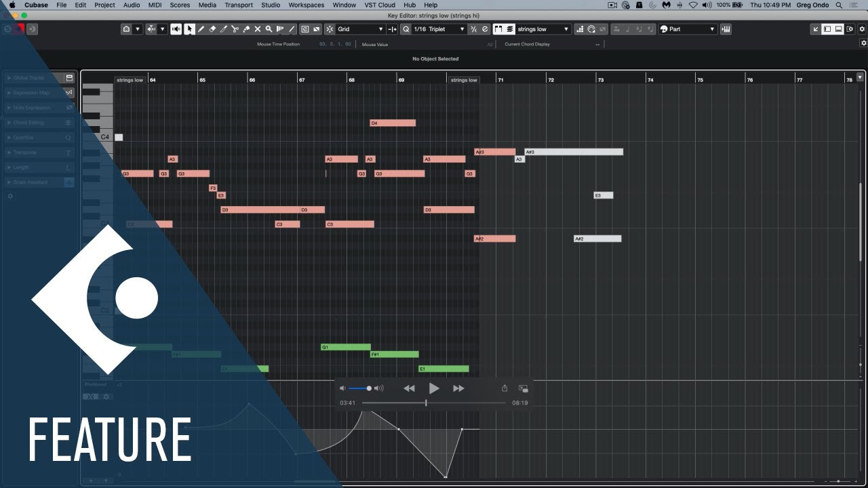Open the Part event colors dropdown
The image size is (868, 488).
tap(688, 29)
